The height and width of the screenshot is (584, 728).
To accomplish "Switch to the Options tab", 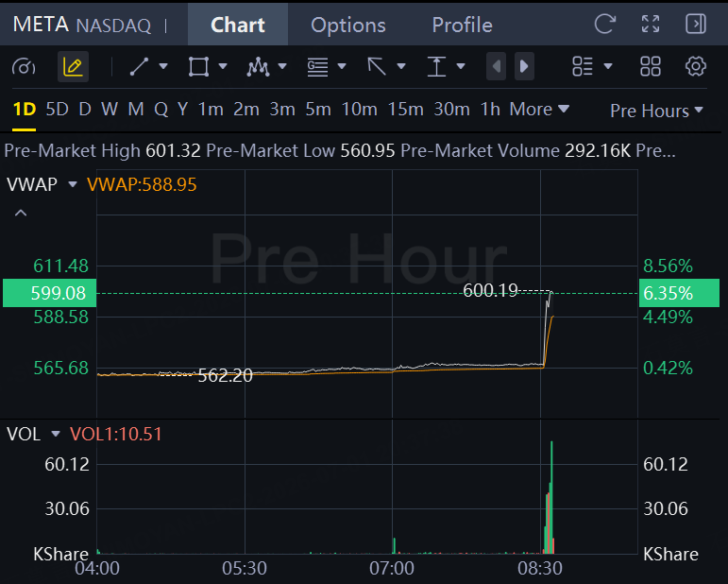I will (348, 25).
